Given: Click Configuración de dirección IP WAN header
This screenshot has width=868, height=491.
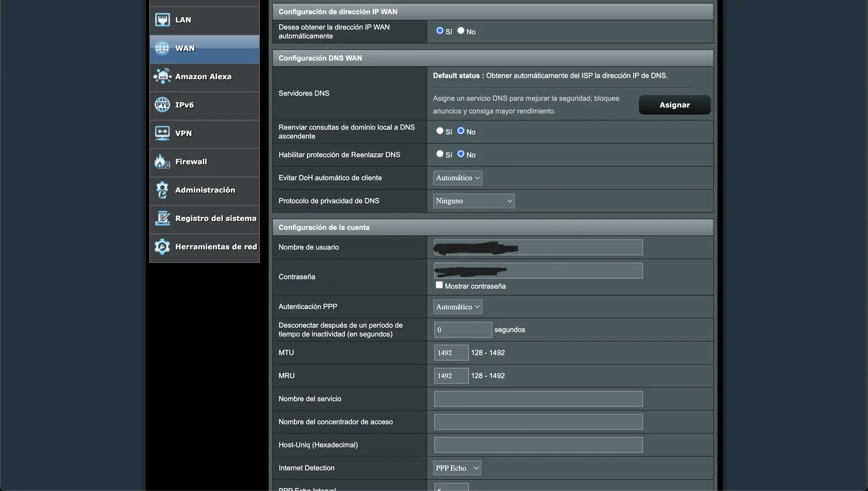Looking at the screenshot, I should click(x=493, y=12).
